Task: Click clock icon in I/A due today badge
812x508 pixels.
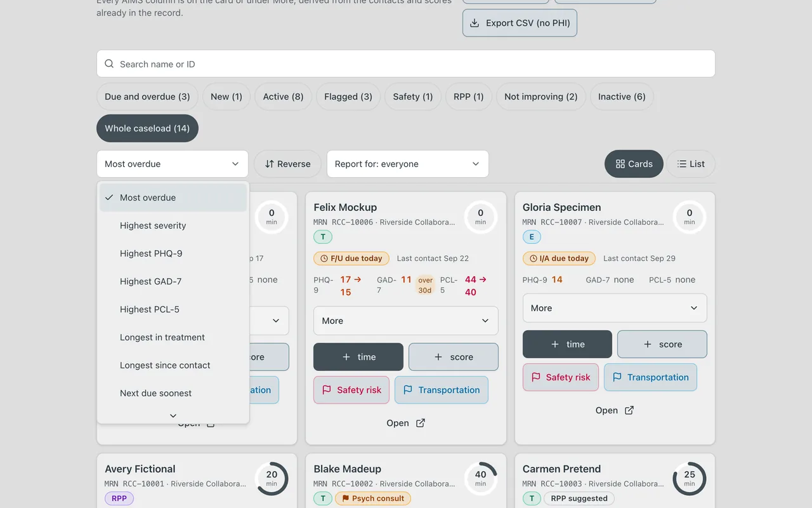Action: 533,258
